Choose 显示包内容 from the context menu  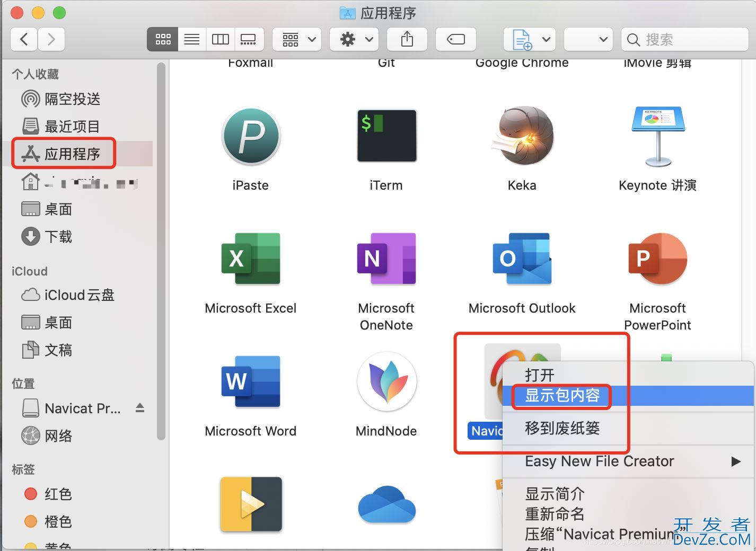tap(628, 396)
